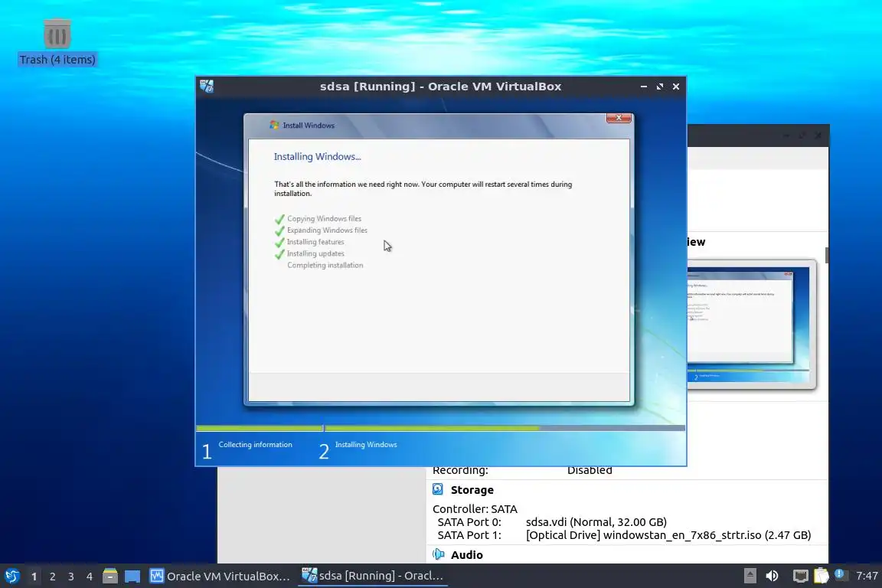This screenshot has width=882, height=588.
Task: Activate Oracle VM VirtualBox Manager taskbar button
Action: [220, 576]
